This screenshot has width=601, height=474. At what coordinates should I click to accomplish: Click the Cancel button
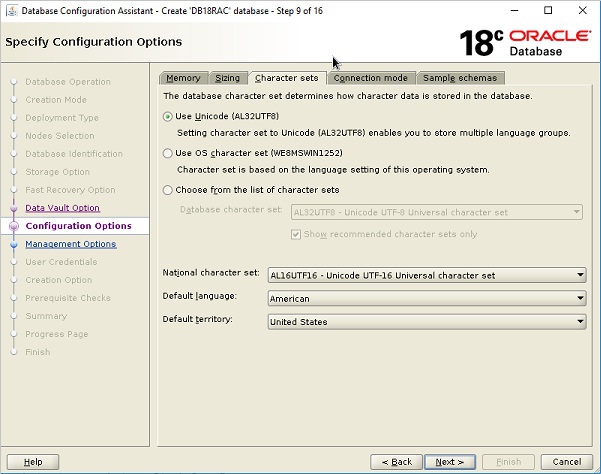click(x=567, y=462)
